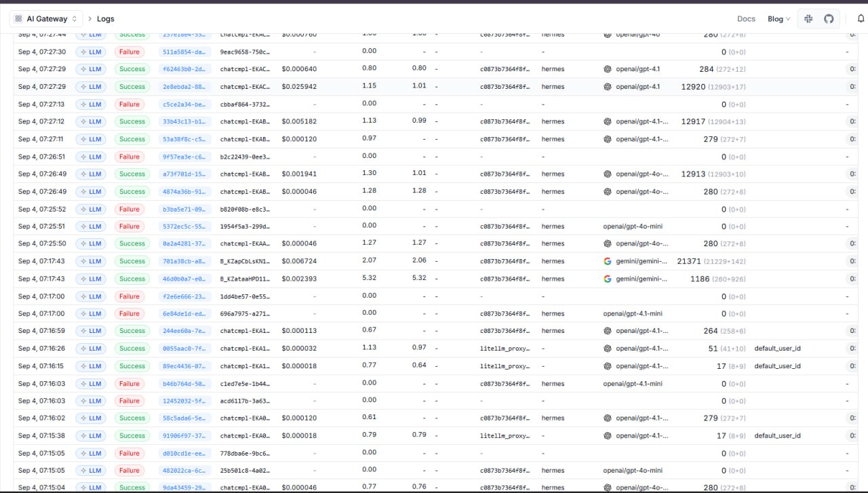Screen dimensions: 868x493
Task: Click the LLM sparkle badge in the c5ce2a34-be row
Action: pyautogui.click(x=91, y=104)
